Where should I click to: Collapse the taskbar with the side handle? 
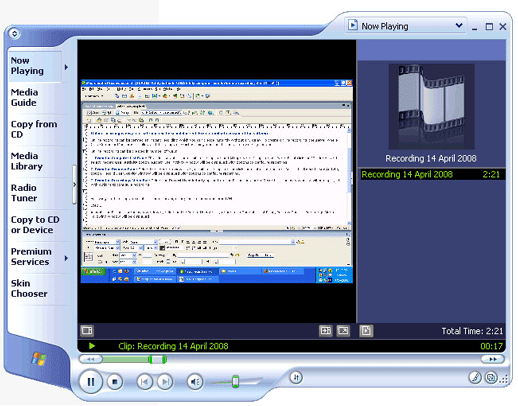[74, 184]
